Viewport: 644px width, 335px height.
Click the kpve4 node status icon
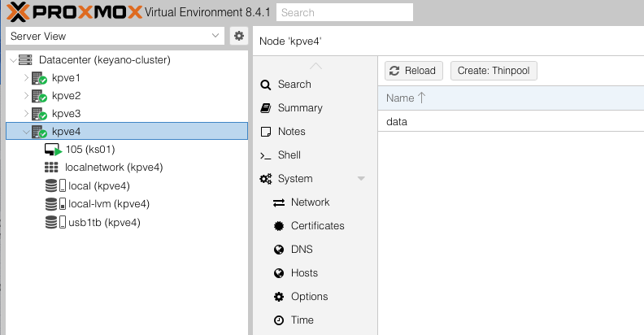[39, 132]
